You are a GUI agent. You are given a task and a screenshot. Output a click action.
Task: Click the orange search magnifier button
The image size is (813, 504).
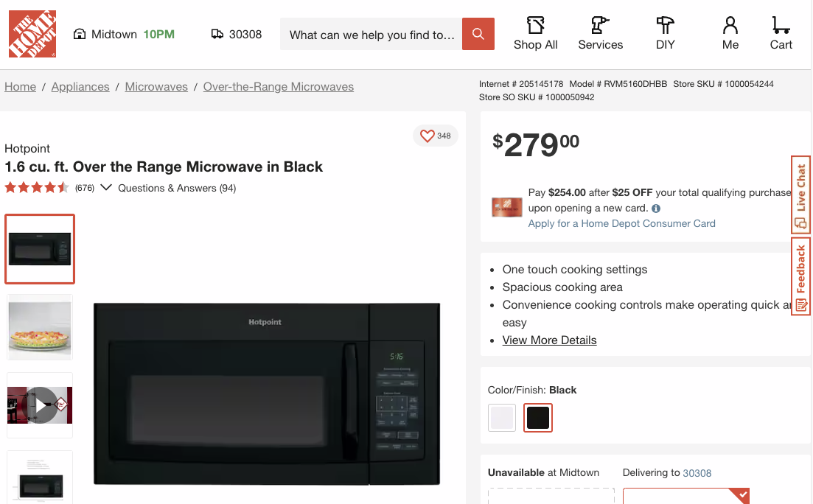(478, 34)
